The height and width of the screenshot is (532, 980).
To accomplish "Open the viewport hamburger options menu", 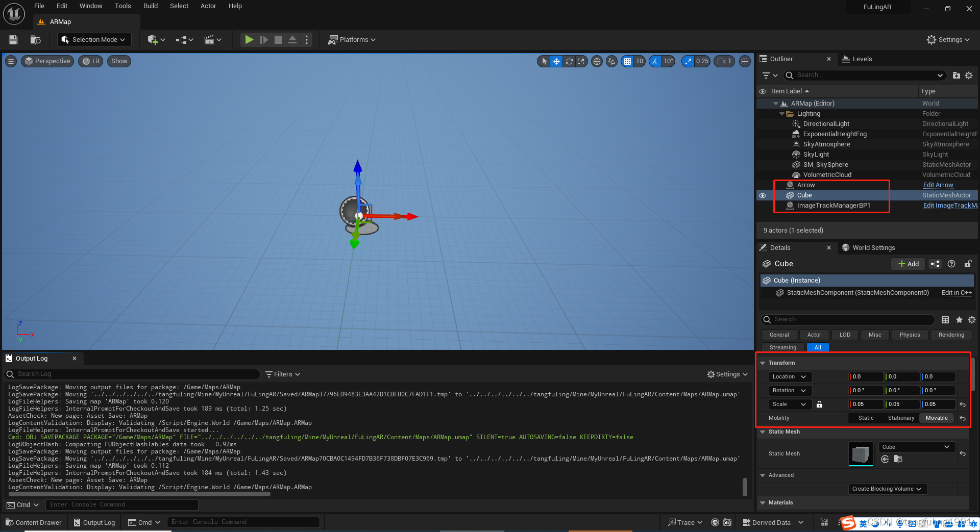I will click(11, 61).
